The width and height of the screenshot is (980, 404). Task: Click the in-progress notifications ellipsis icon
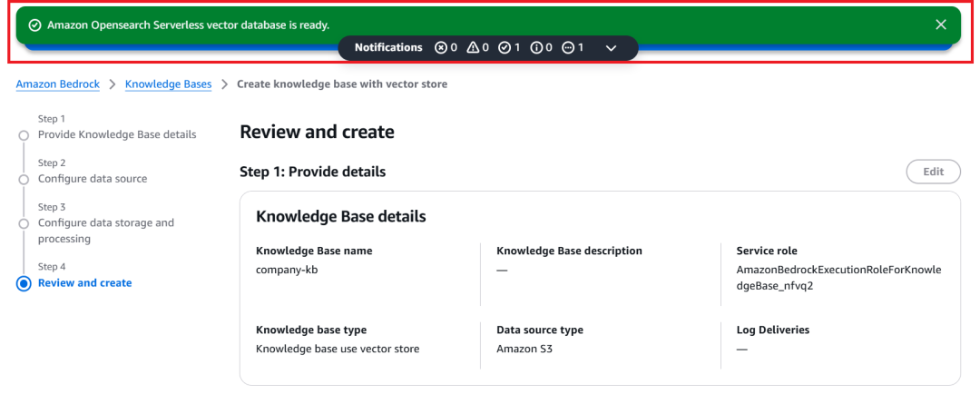[568, 47]
